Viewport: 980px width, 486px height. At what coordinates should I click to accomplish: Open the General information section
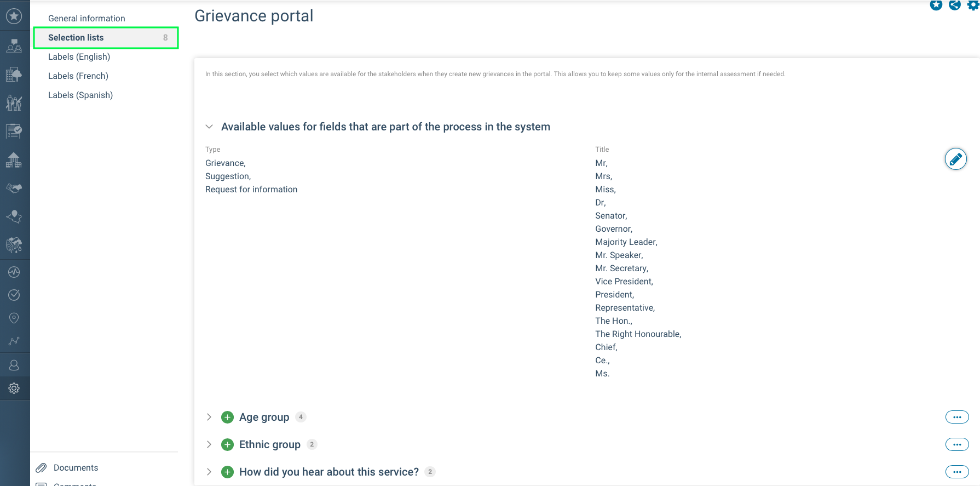[x=87, y=18]
